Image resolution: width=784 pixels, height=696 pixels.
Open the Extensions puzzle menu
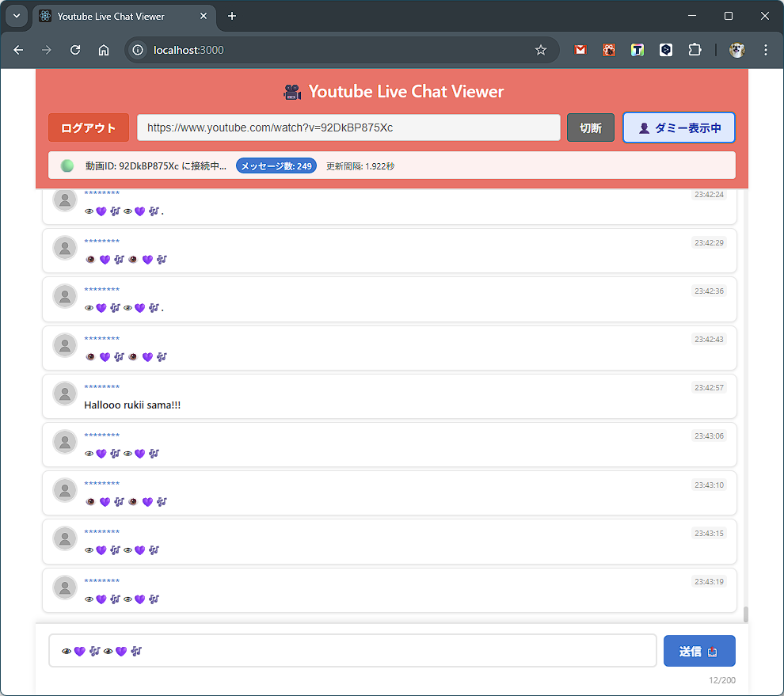coord(695,50)
